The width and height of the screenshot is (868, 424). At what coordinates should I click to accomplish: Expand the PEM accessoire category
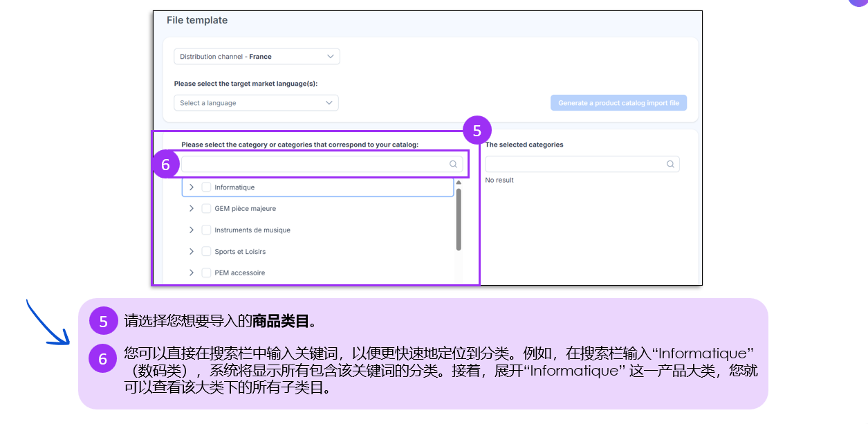pyautogui.click(x=192, y=273)
